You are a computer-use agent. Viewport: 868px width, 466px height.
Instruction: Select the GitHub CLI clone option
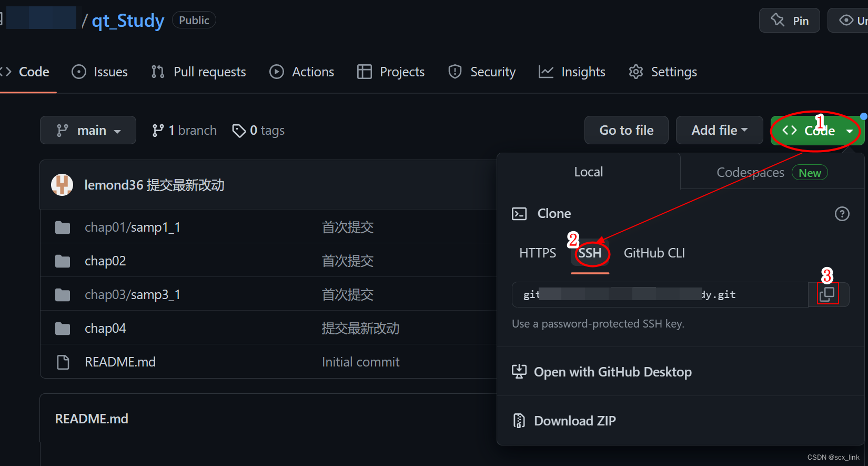(x=654, y=253)
